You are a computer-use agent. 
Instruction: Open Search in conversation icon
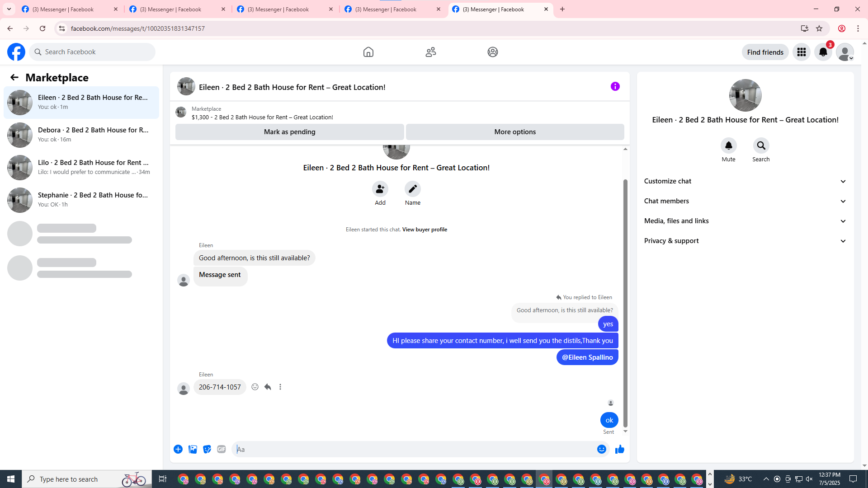[x=761, y=145]
